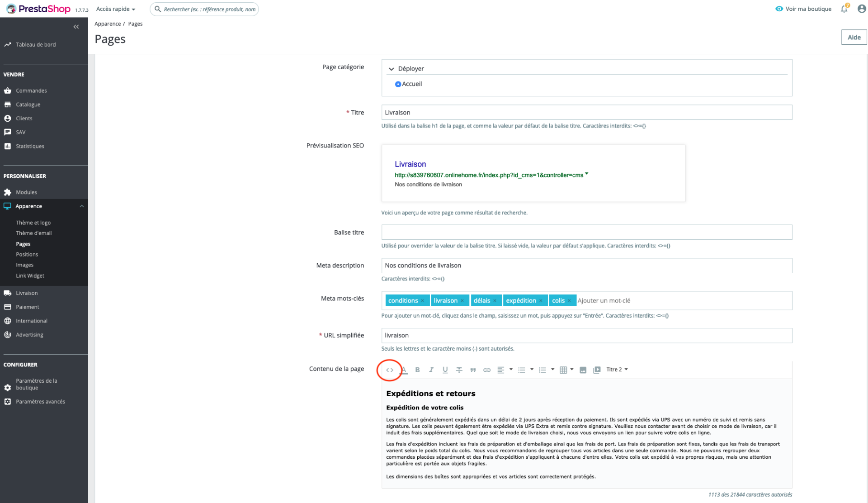
Task: Insert a hyperlink in the editor
Action: 487,370
